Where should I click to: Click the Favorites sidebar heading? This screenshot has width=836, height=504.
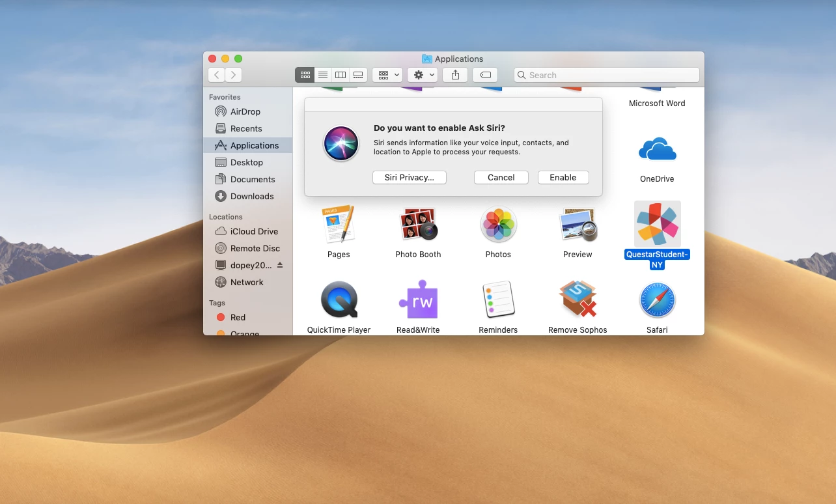point(225,97)
